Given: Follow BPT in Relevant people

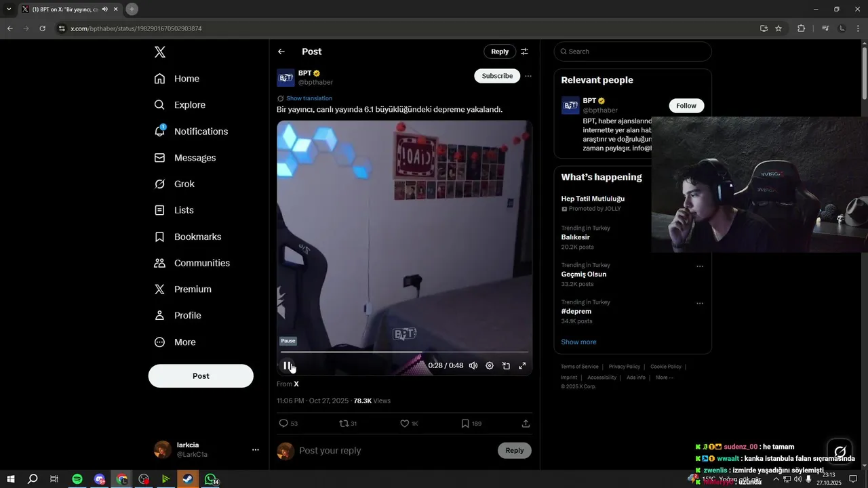Looking at the screenshot, I should point(686,106).
